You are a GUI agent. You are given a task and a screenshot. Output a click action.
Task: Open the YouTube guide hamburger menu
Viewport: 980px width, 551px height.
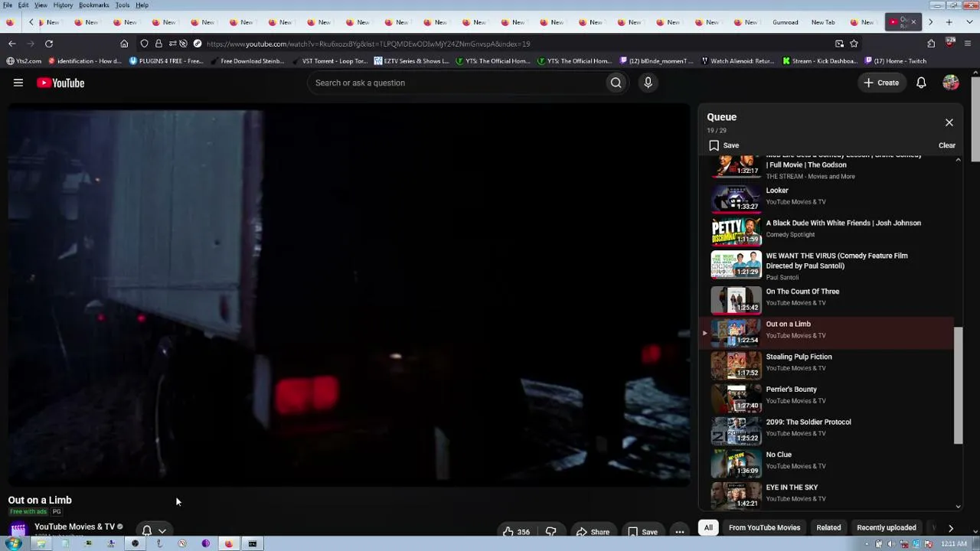click(x=18, y=83)
